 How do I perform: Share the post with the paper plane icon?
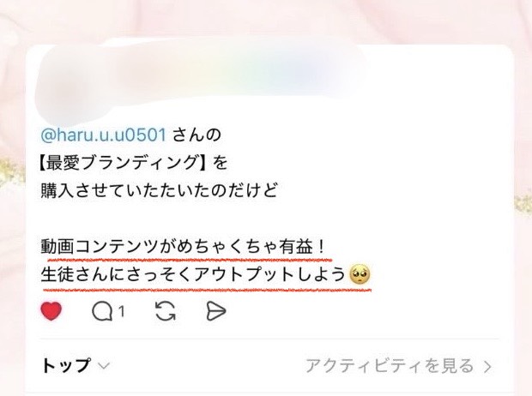[x=215, y=311]
